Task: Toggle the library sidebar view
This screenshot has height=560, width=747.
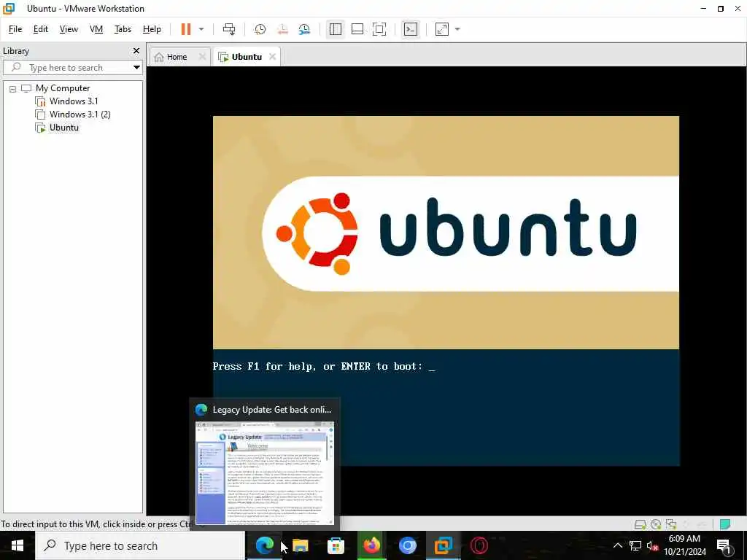Action: pos(336,29)
